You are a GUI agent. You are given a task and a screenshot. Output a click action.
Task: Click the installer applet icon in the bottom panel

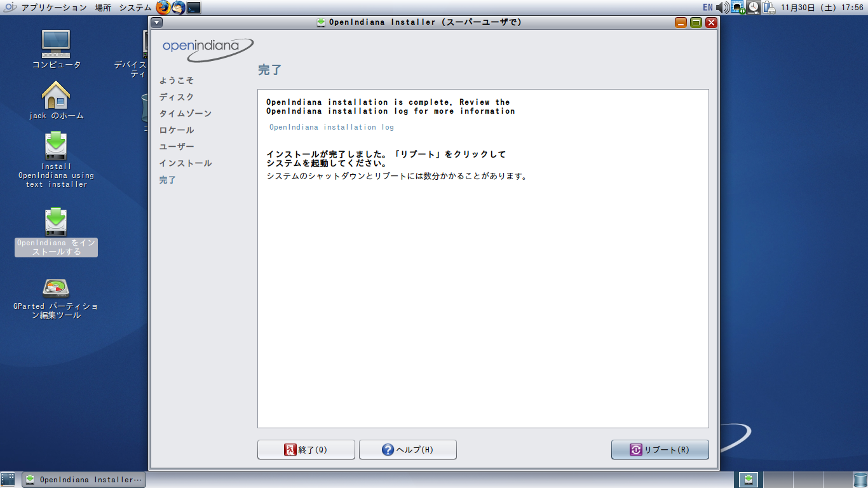click(749, 480)
